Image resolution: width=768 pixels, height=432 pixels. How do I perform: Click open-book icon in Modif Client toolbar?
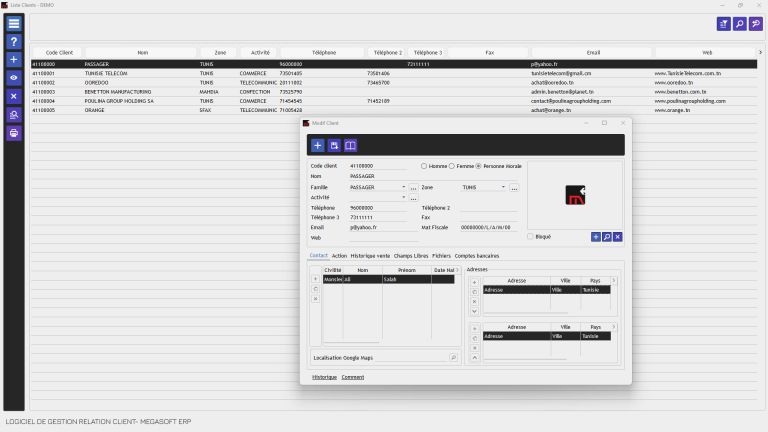click(x=350, y=145)
